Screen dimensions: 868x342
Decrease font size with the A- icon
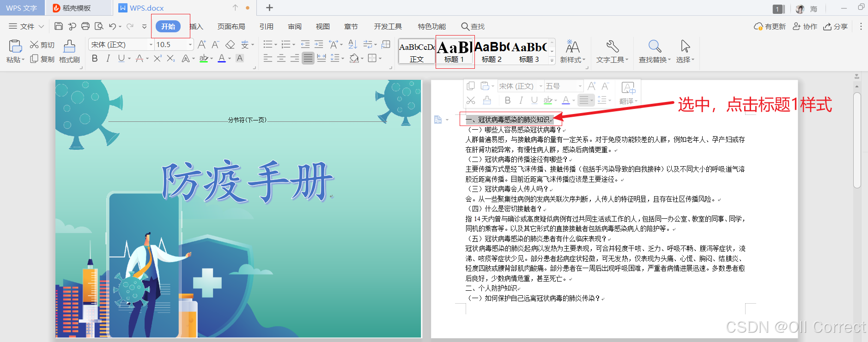[215, 44]
